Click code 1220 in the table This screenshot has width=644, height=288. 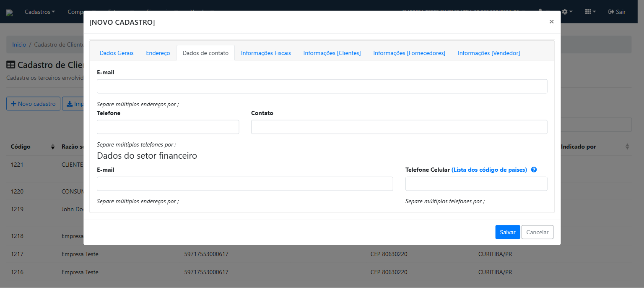[17, 191]
